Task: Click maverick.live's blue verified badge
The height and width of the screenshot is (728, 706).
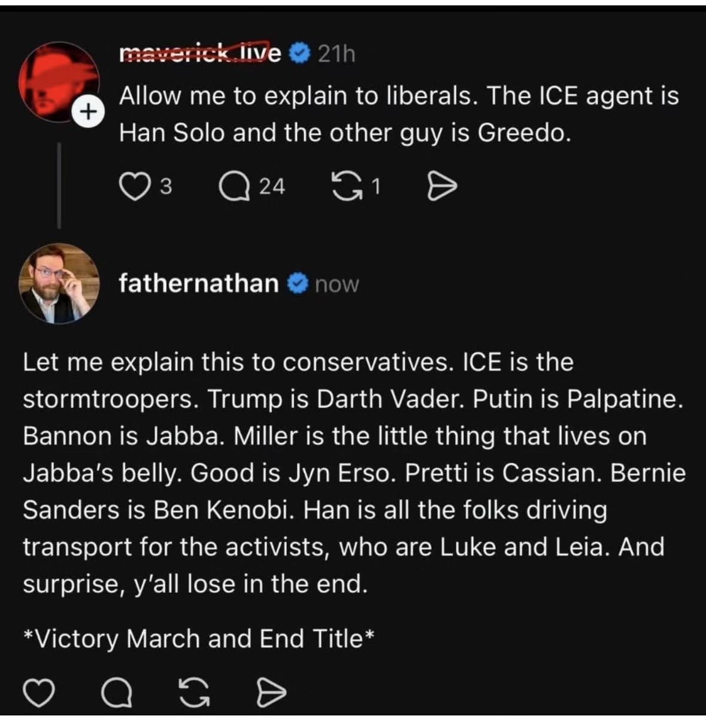Action: pos(299,54)
